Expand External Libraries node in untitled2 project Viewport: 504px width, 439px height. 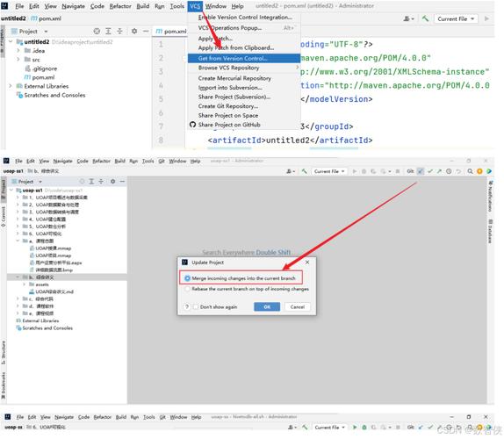click(x=11, y=86)
